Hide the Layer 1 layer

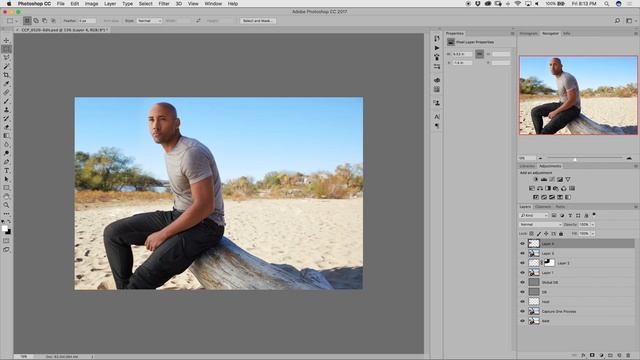522,272
